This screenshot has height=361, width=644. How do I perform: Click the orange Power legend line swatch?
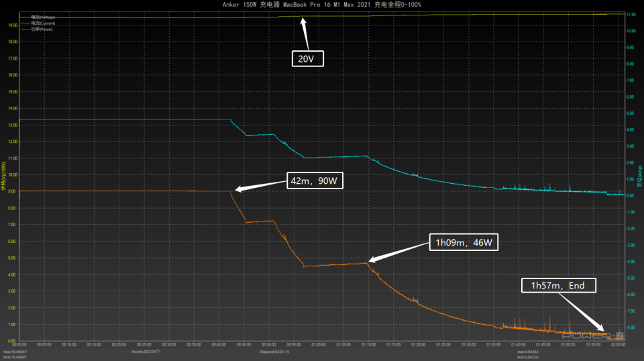25,29
